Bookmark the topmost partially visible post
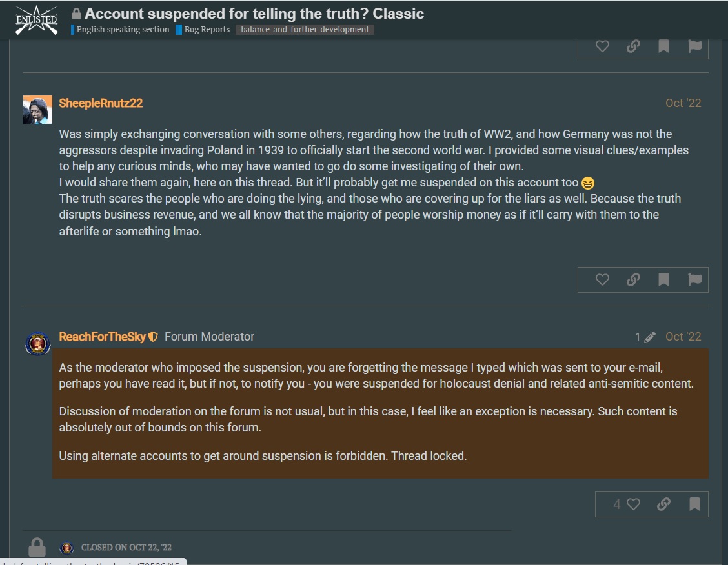This screenshot has height=565, width=728. point(664,46)
